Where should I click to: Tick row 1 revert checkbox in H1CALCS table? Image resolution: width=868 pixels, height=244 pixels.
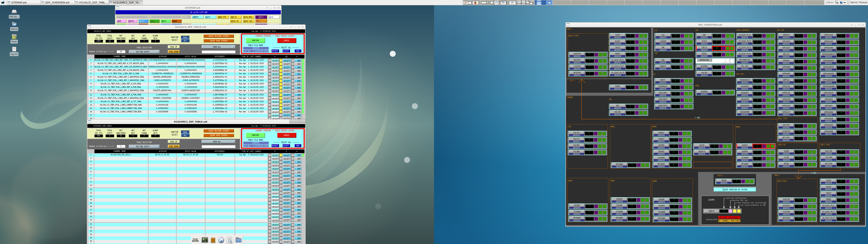[x=270, y=60]
